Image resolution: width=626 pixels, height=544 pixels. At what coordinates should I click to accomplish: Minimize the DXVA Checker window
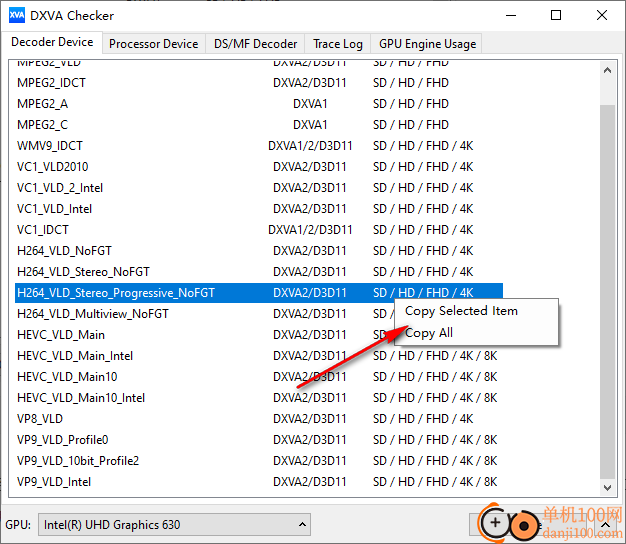[511, 16]
